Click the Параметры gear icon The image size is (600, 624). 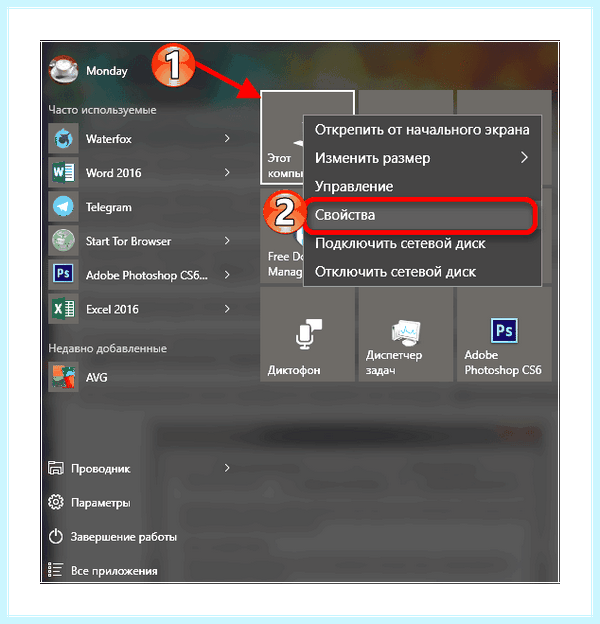[56, 502]
